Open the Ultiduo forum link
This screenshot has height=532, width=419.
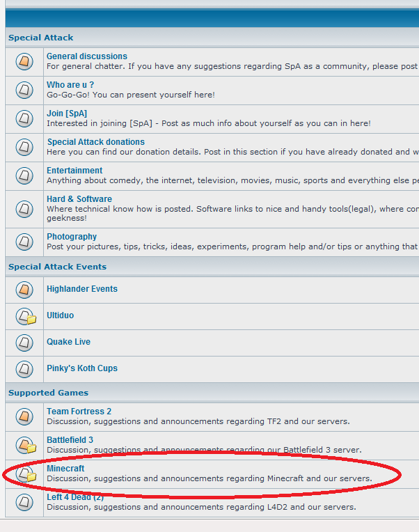61,315
